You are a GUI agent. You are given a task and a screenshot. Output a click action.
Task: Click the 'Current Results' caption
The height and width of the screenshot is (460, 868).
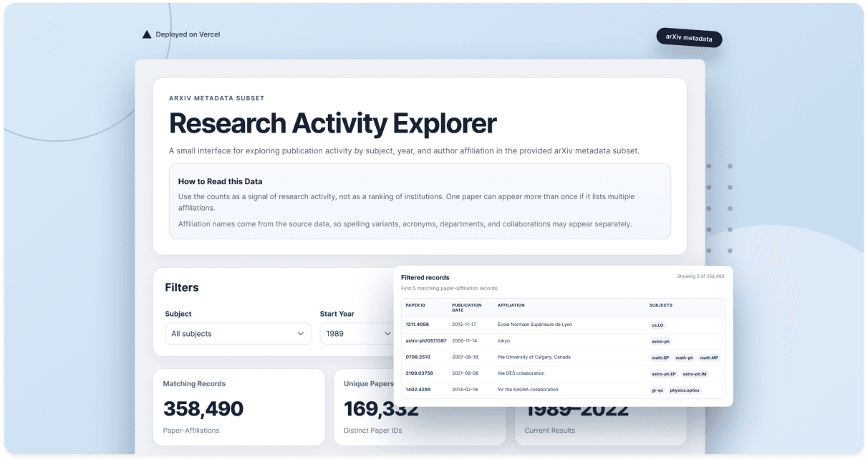[x=549, y=431]
